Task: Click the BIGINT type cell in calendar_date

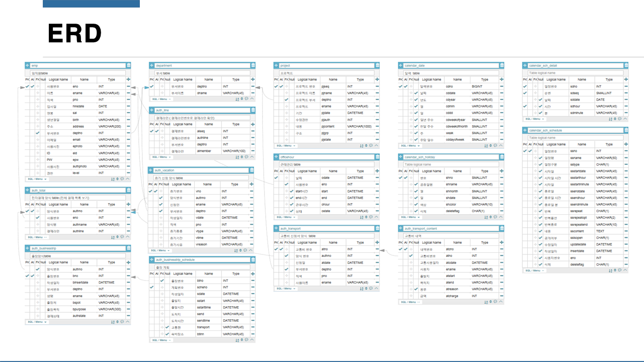Action: 485,86
